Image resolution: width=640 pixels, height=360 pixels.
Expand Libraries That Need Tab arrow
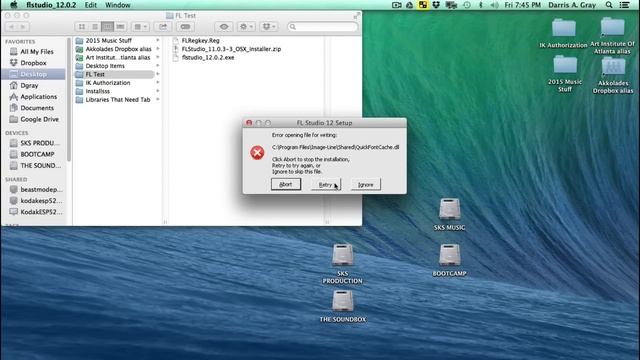pos(158,100)
